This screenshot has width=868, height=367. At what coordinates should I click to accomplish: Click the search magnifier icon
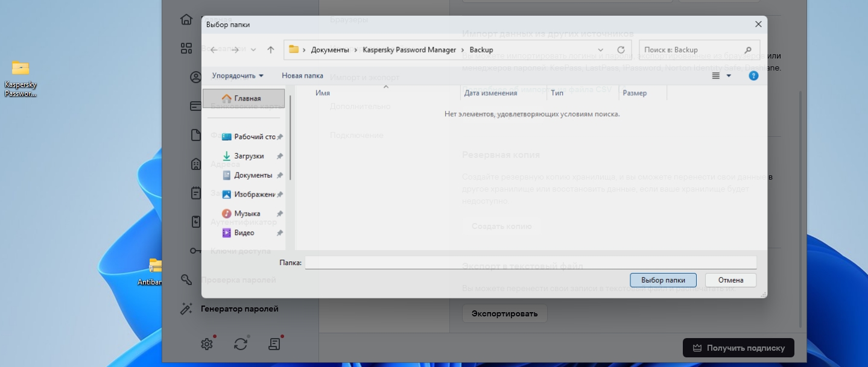tap(748, 50)
